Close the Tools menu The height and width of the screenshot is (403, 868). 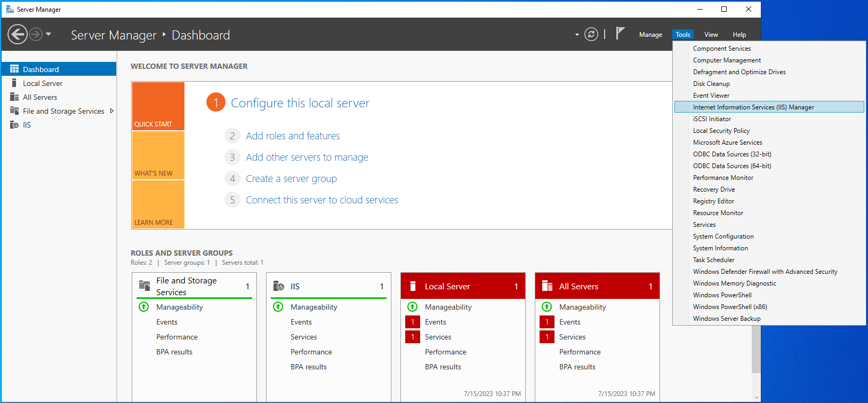coord(683,35)
